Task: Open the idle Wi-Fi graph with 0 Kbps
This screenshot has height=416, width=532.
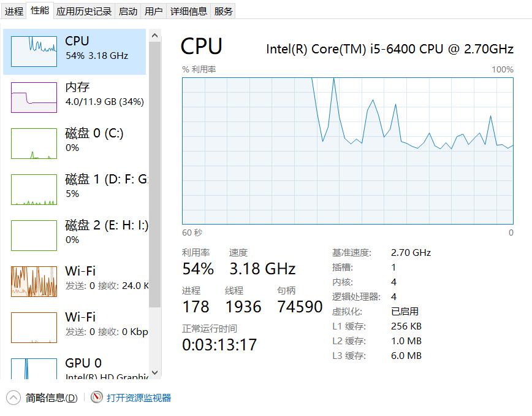Action: (34, 328)
